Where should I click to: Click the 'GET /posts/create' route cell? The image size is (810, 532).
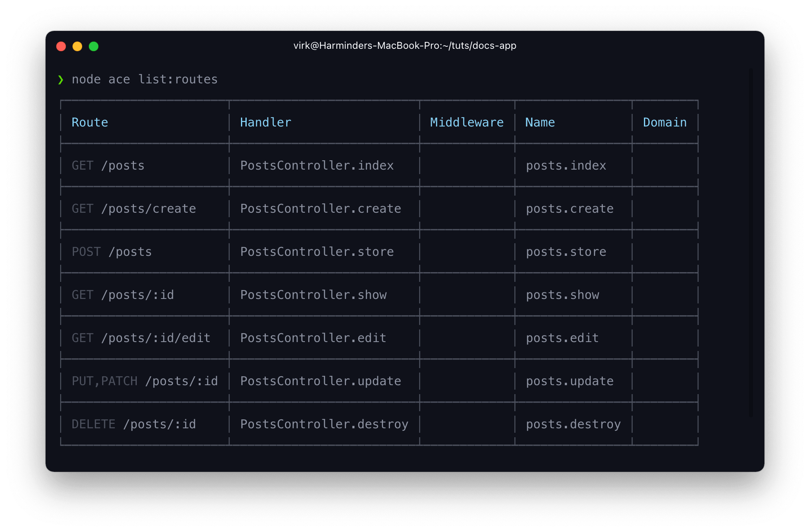point(134,209)
